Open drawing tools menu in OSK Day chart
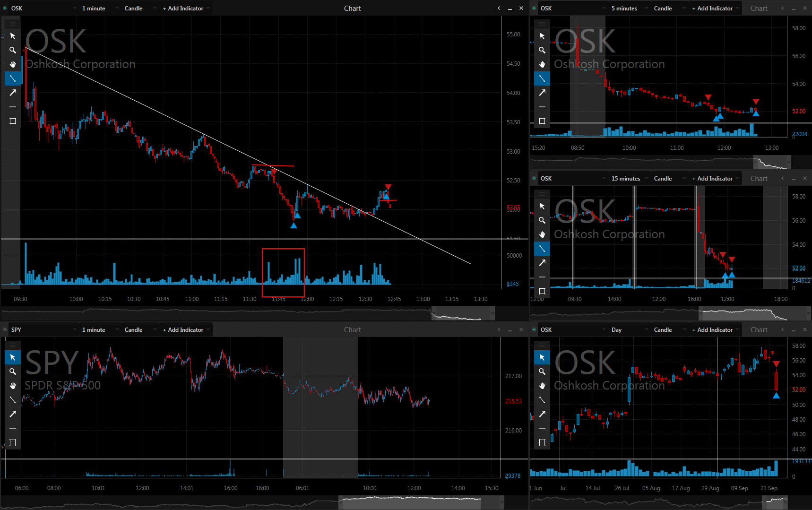 point(542,345)
